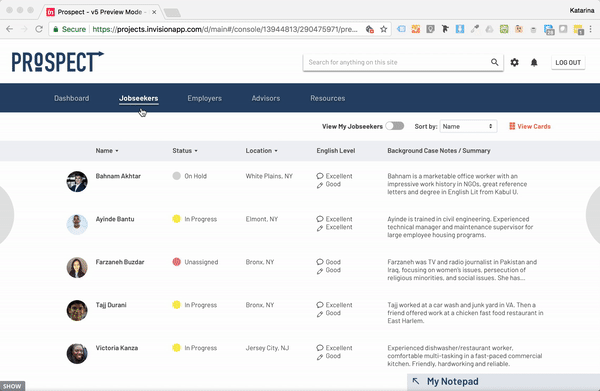
Task: Click pencil writing icon in Tajj Durani's row
Action: point(320,314)
